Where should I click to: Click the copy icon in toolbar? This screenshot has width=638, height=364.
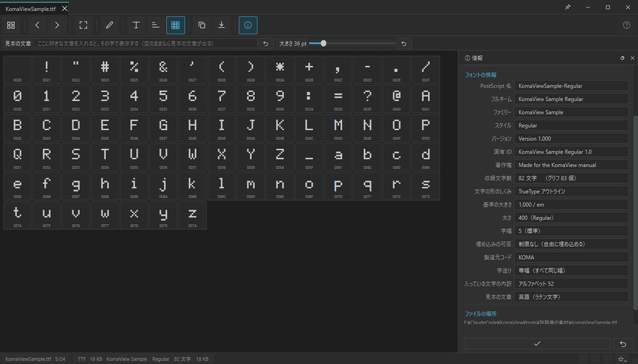pyautogui.click(x=202, y=25)
